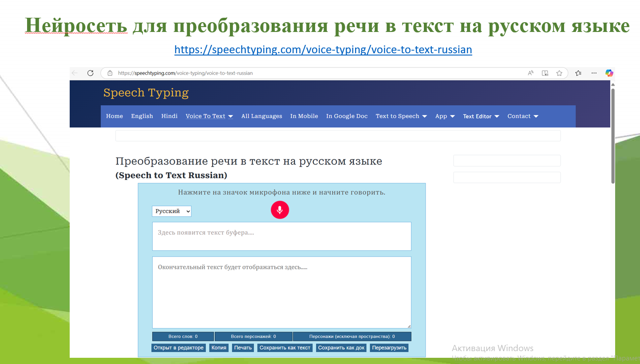Click the Печать button
This screenshot has width=640, height=364.
(x=243, y=348)
